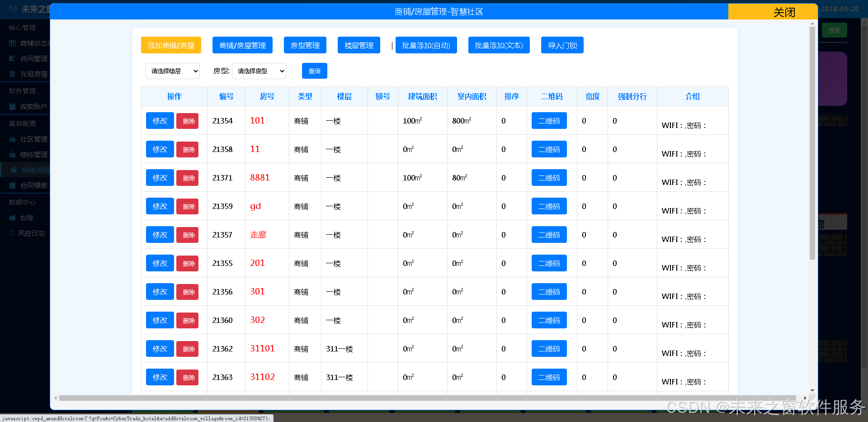
Task: Click the vertical scrollbar down arrow
Action: tap(812, 390)
